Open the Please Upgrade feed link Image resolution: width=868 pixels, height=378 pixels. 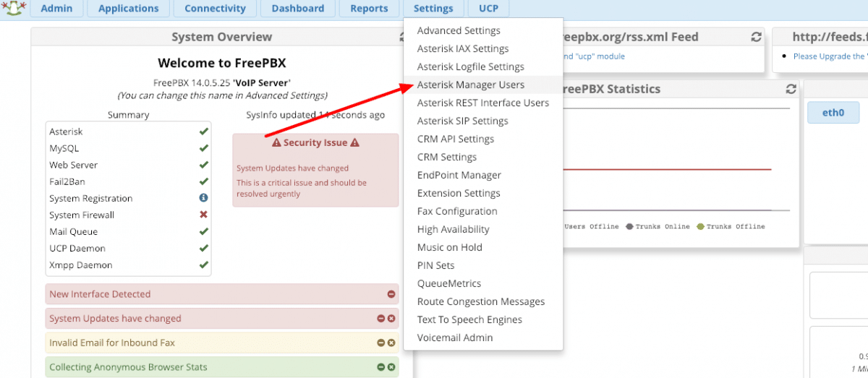coord(829,56)
